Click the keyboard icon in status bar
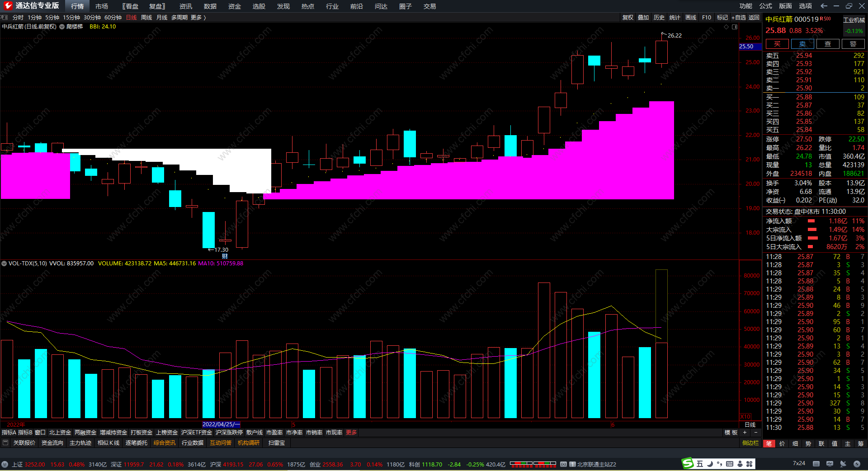Screen dimensions: 868x471 coord(816,464)
